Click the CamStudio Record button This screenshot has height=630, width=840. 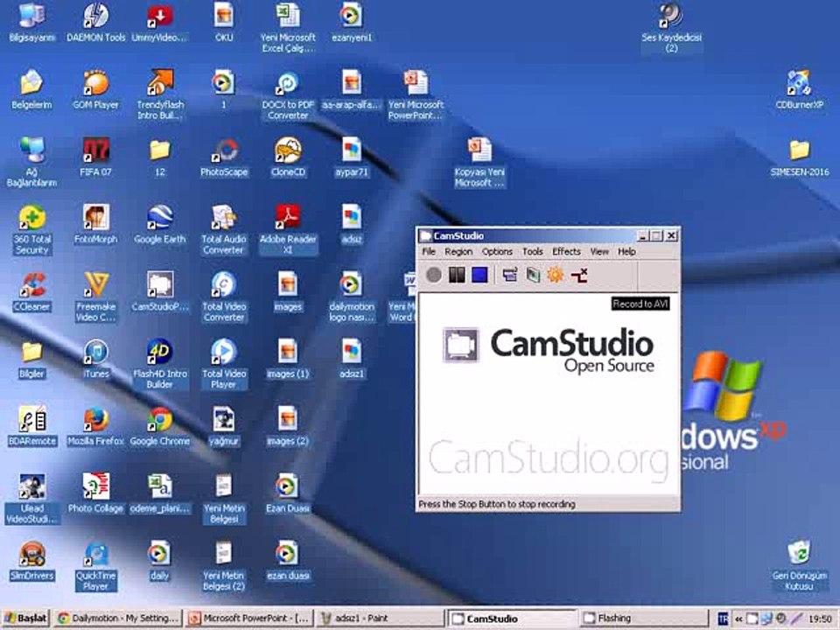point(433,275)
